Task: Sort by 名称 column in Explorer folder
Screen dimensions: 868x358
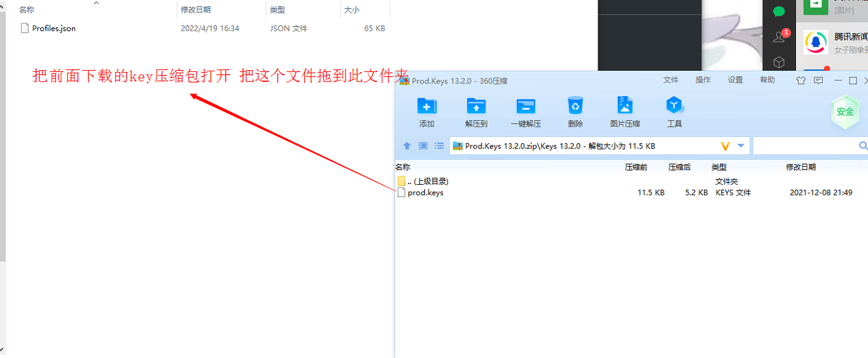Action: [x=27, y=10]
